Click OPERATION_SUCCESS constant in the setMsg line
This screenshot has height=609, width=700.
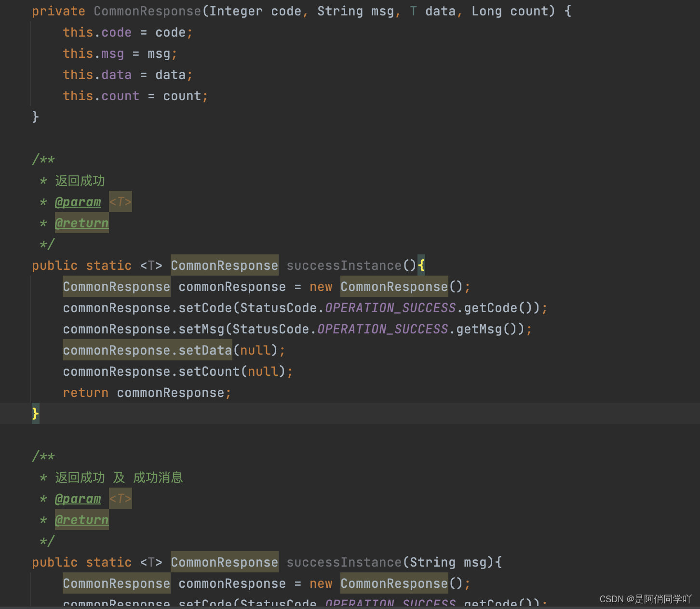coord(382,329)
